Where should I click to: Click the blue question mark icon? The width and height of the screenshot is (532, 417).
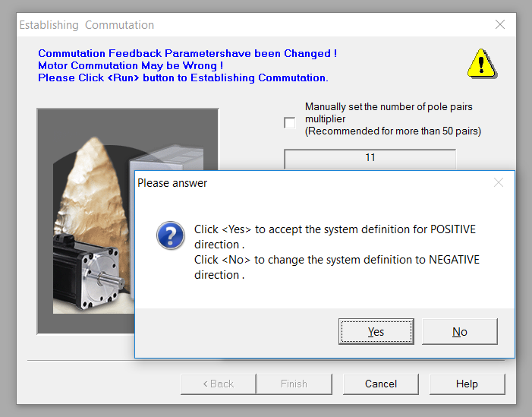[x=171, y=235]
